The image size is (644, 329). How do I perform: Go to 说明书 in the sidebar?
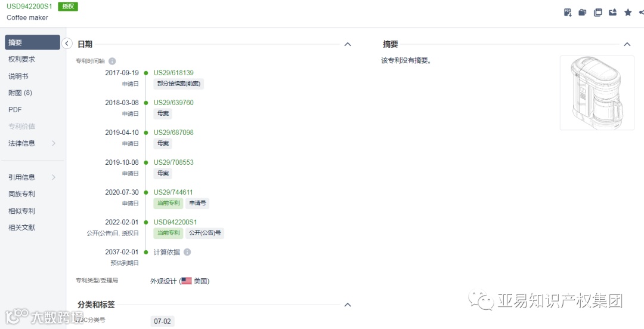[x=18, y=76]
